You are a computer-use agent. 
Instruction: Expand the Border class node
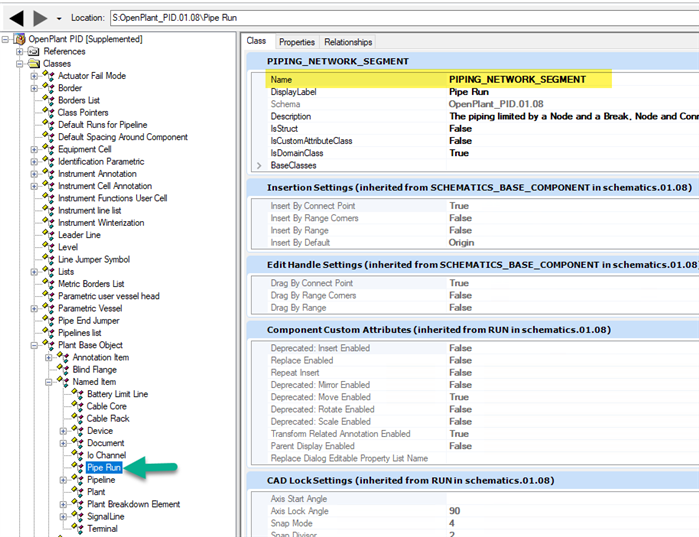click(34, 88)
